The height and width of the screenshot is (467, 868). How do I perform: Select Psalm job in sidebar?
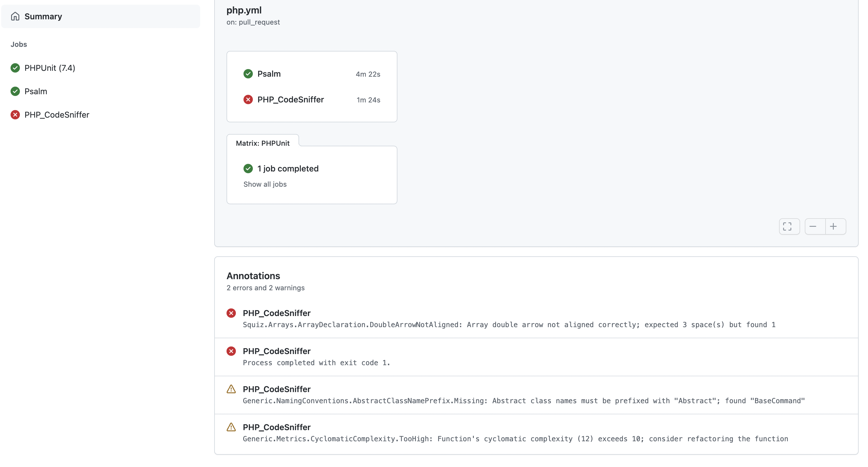(36, 91)
